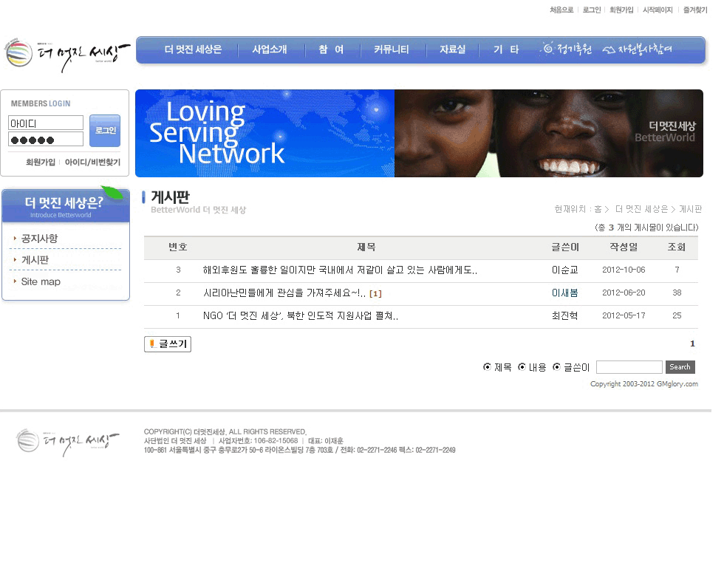This screenshot has height=588, width=724.
Task: Click the footer 더 멋진 세상 logo
Action: tap(67, 442)
